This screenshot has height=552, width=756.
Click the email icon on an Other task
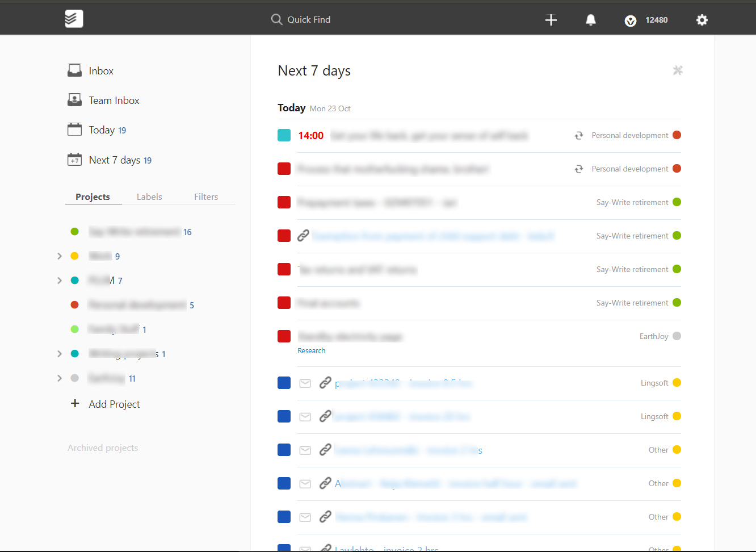(305, 449)
